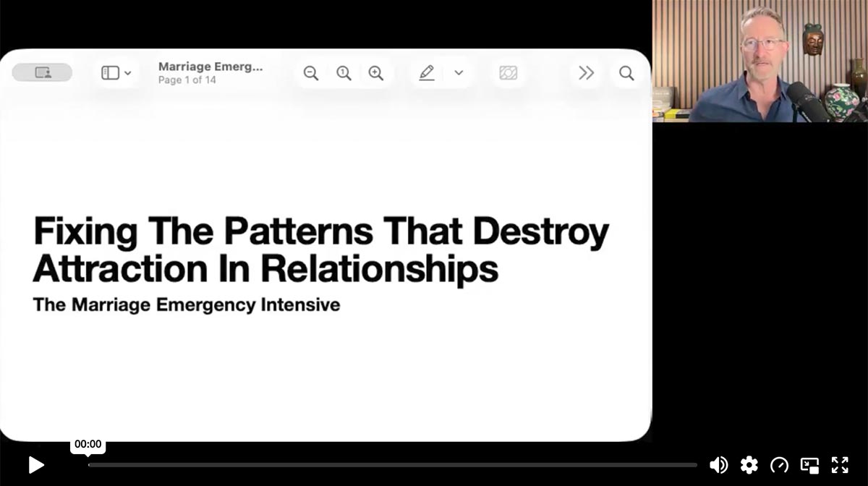The height and width of the screenshot is (486, 868).
Task: Open video settings gear
Action: (x=749, y=465)
